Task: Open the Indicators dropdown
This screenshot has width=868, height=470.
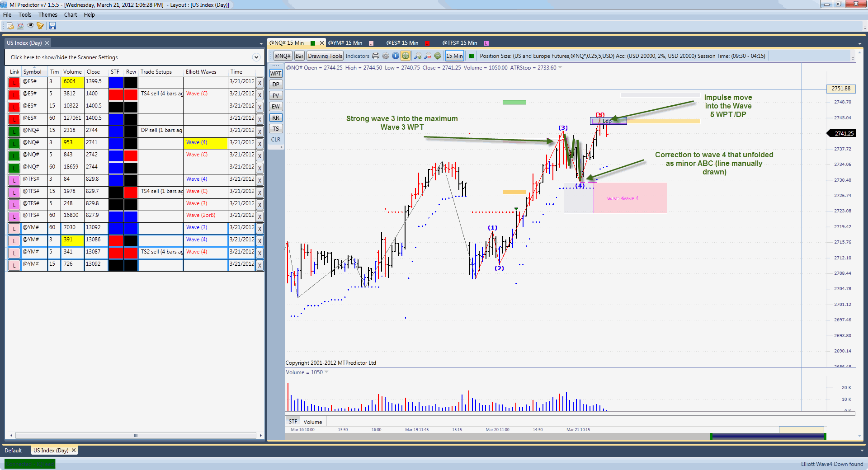Action: click(357, 56)
